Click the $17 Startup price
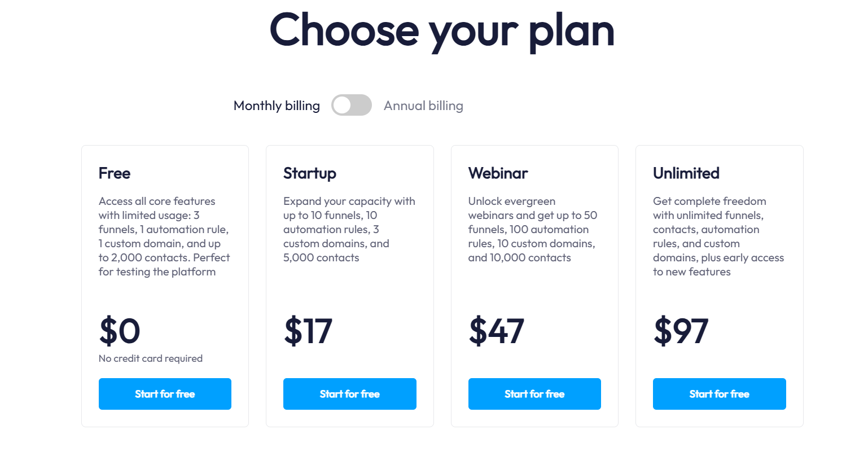Viewport: 868px width, 469px height. coord(308,332)
